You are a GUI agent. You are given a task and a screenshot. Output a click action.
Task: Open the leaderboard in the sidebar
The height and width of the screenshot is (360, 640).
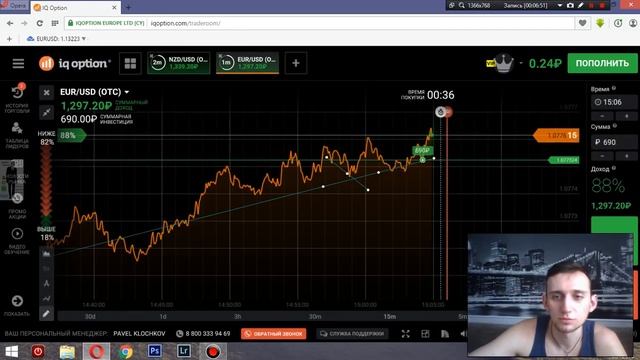coord(17,135)
